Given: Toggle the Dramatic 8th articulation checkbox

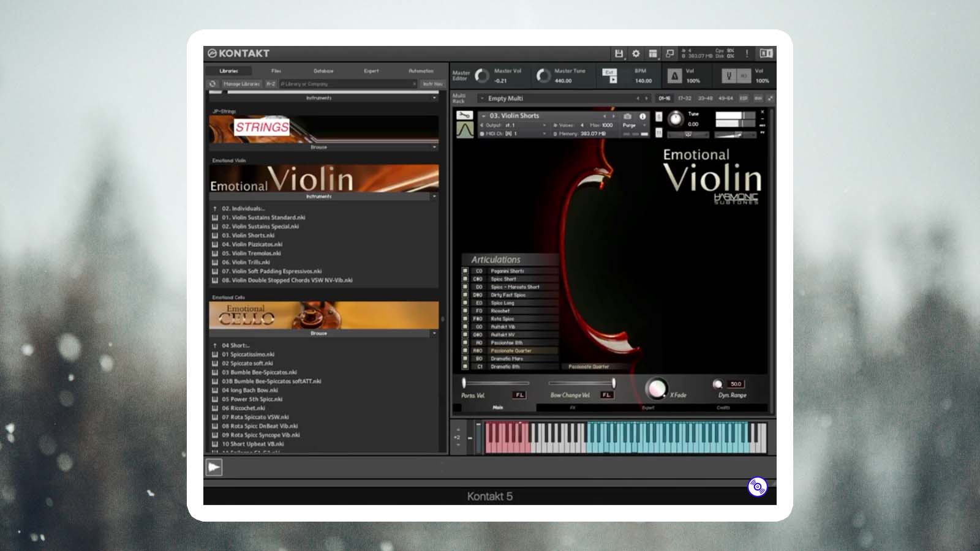Looking at the screenshot, I should (465, 366).
